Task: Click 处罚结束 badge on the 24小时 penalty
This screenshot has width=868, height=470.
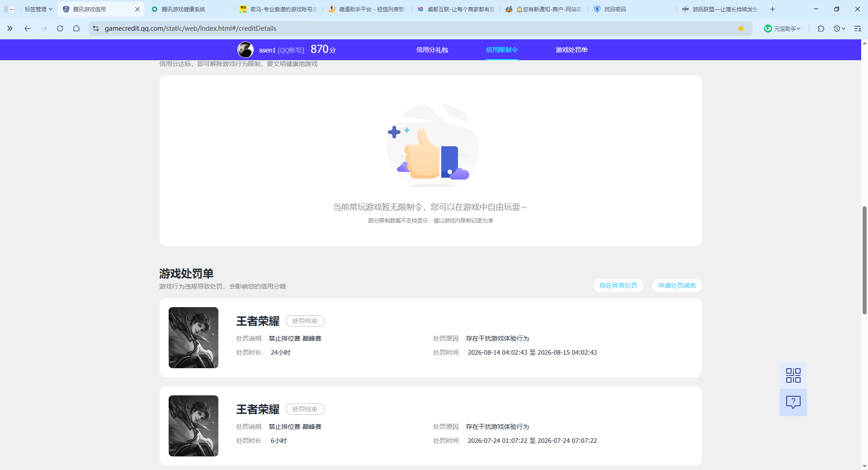Action: tap(305, 321)
